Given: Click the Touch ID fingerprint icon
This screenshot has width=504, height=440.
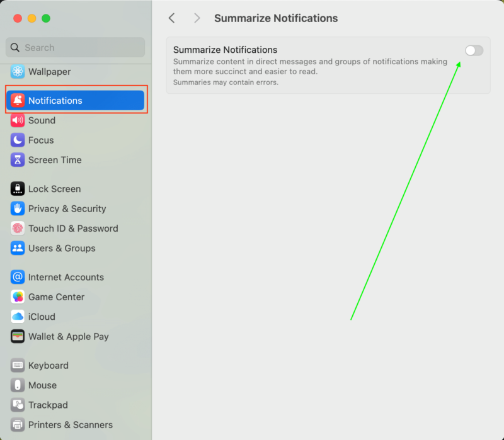Looking at the screenshot, I should [18, 228].
